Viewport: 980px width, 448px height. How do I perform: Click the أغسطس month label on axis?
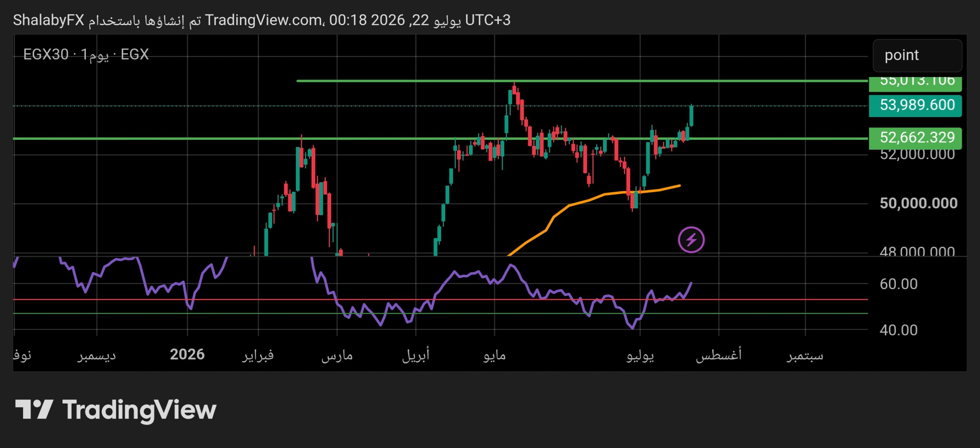[x=719, y=355]
